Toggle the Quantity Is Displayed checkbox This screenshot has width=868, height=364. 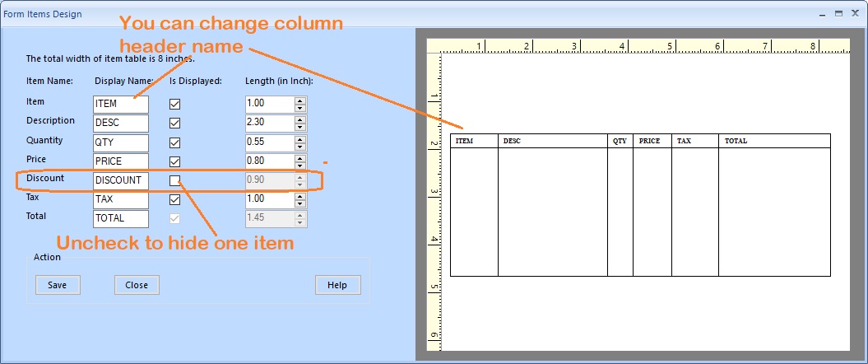coord(174,142)
